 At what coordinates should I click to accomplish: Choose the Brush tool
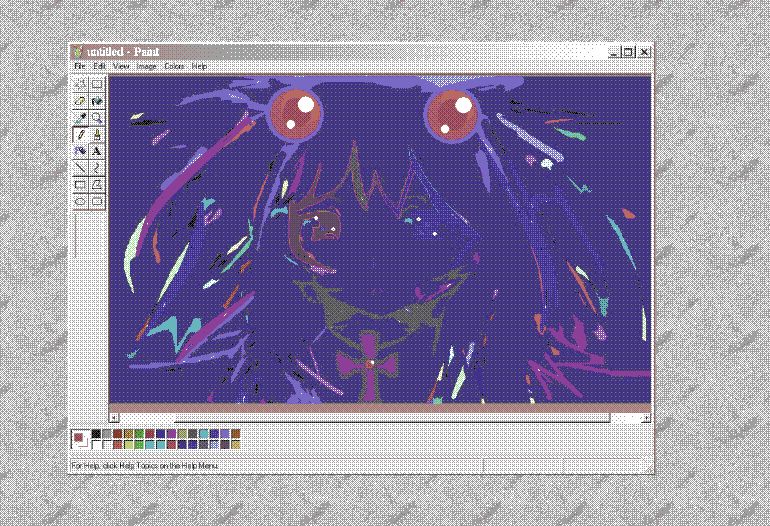click(x=97, y=134)
